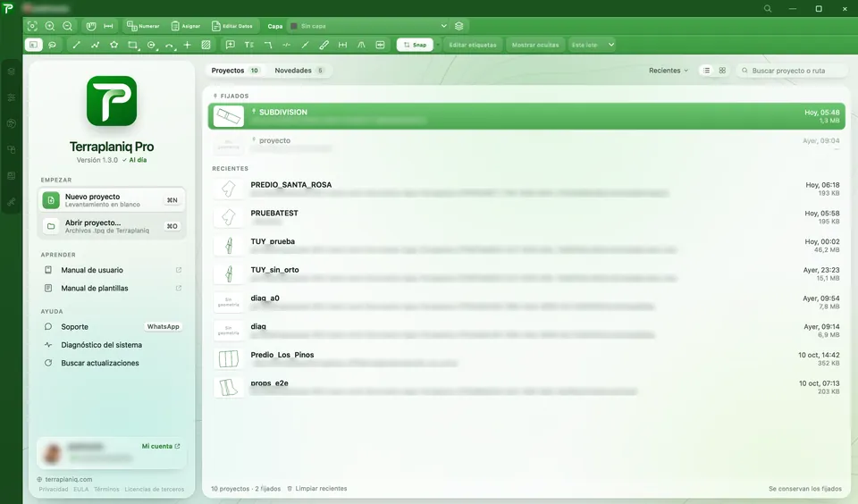Click the zoom extents icon in top toolbar
858x504 pixels.
32,26
